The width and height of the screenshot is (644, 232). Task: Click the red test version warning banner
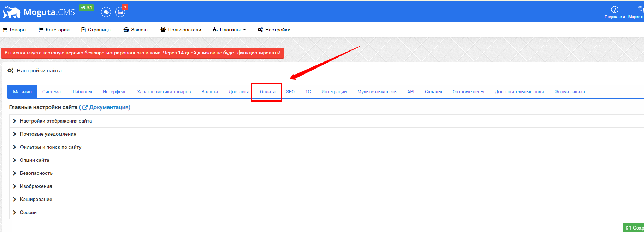tap(142, 53)
